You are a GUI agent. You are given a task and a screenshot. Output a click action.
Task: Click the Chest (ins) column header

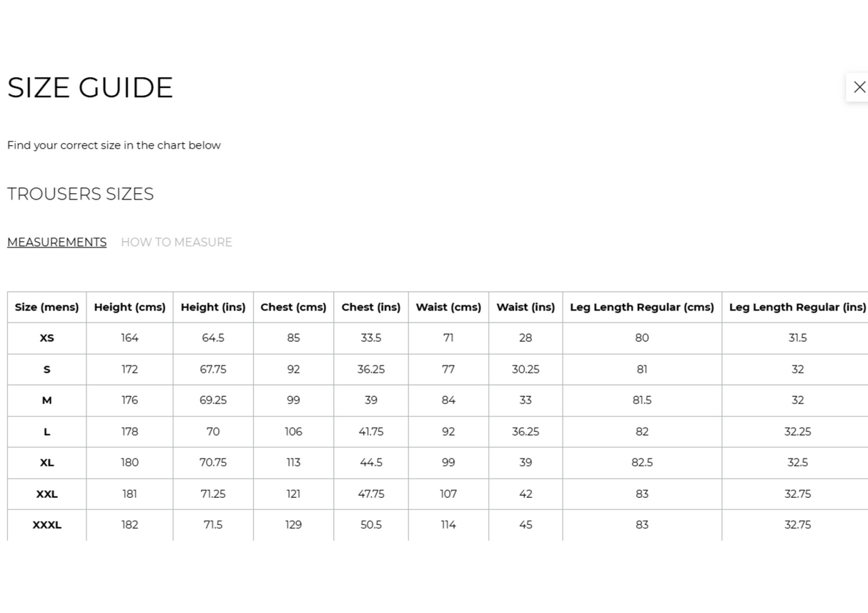371,307
